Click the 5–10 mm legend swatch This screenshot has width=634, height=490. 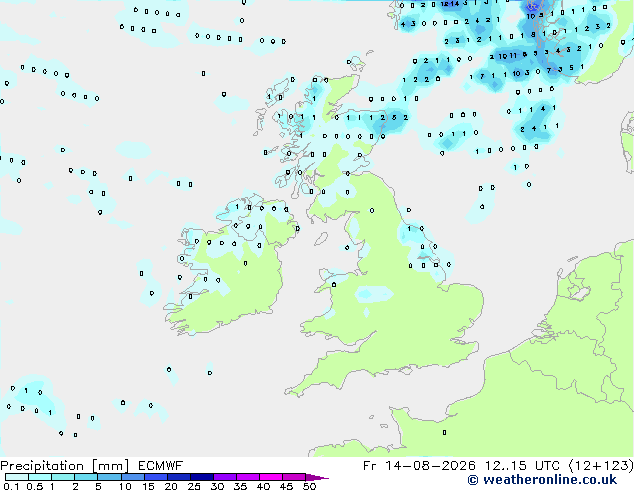click(x=109, y=477)
